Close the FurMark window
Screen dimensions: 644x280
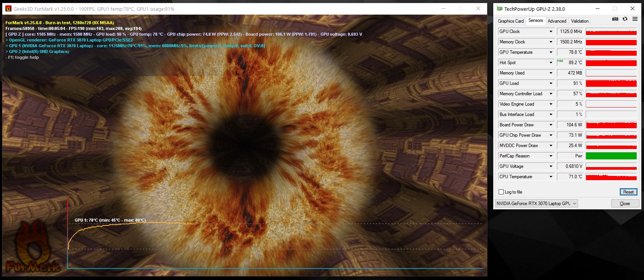click(478, 8)
